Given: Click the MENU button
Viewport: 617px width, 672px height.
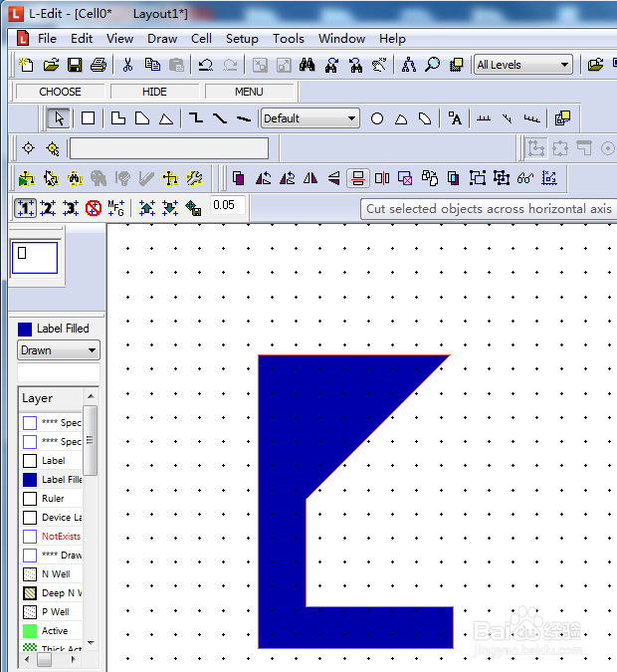Looking at the screenshot, I should tap(249, 92).
